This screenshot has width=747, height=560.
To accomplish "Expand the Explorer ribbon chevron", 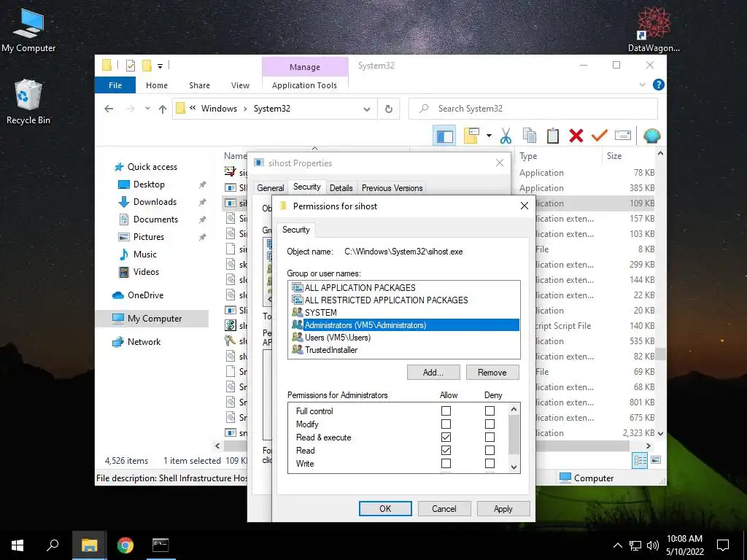I will click(x=642, y=85).
